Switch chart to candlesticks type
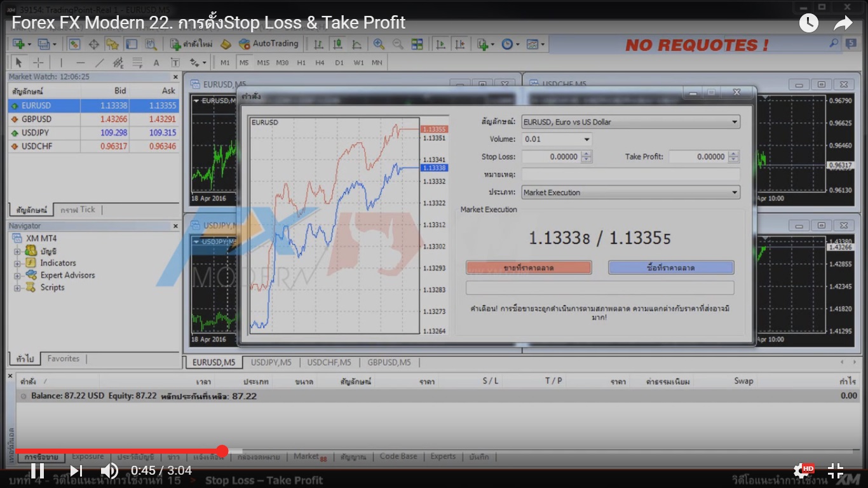This screenshot has width=868, height=488. pos(337,44)
